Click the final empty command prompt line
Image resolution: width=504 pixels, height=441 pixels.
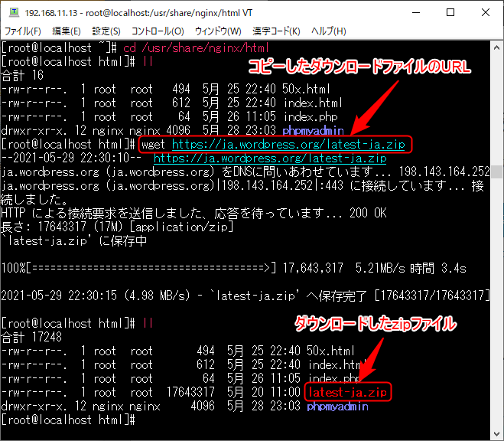69,420
